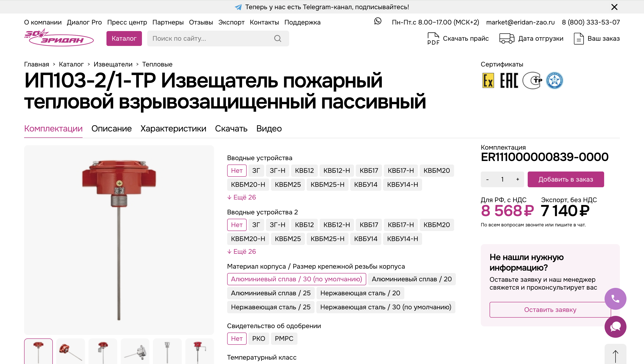Click the quantity value field
The width and height of the screenshot is (644, 364).
[x=502, y=179]
